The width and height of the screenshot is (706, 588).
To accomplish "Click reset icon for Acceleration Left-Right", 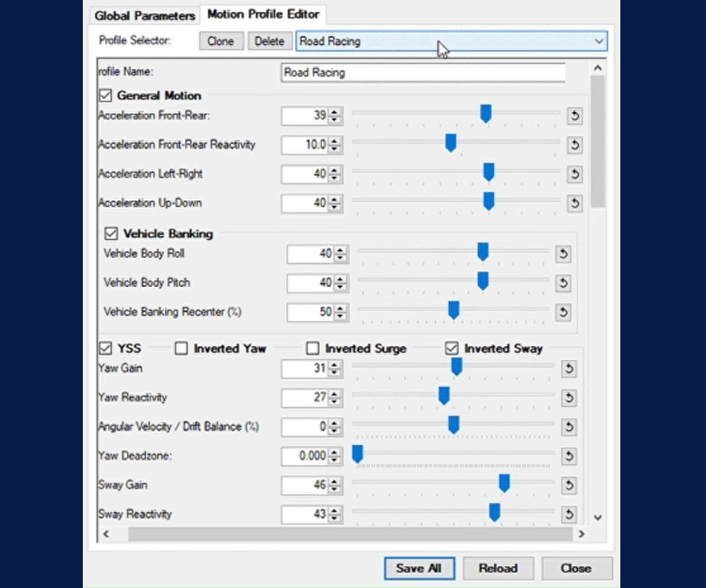I will pos(574,174).
